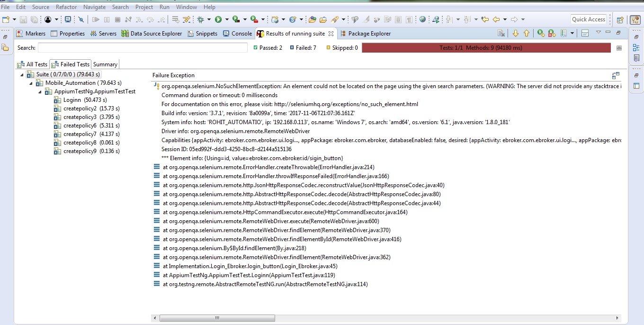Jump to the next failed test
Screen dimensions: 644x325
[x=515, y=33]
